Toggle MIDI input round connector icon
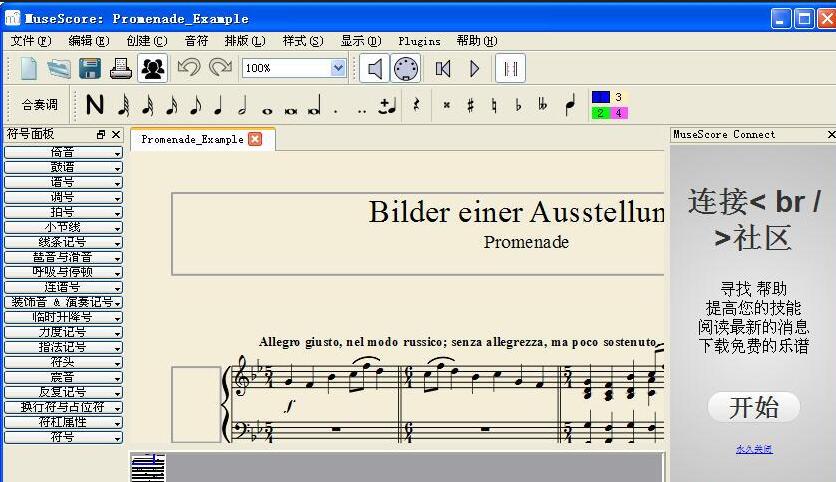 coord(406,68)
